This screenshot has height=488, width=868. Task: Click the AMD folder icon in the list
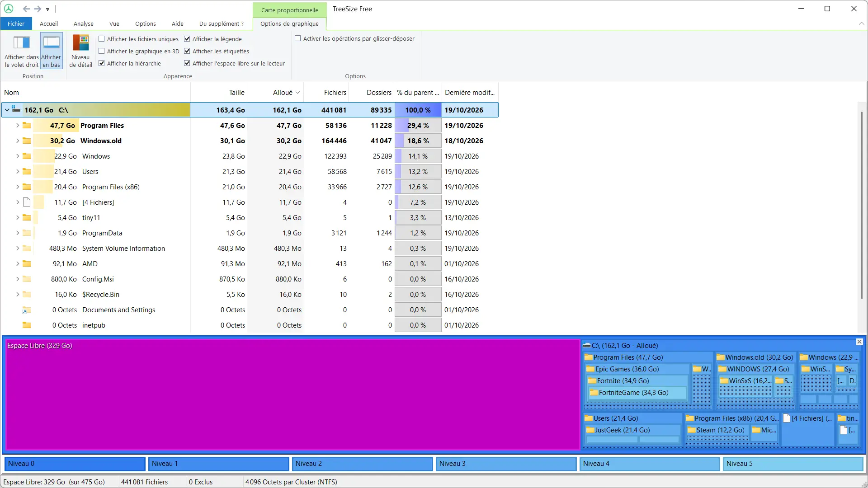[x=27, y=263]
